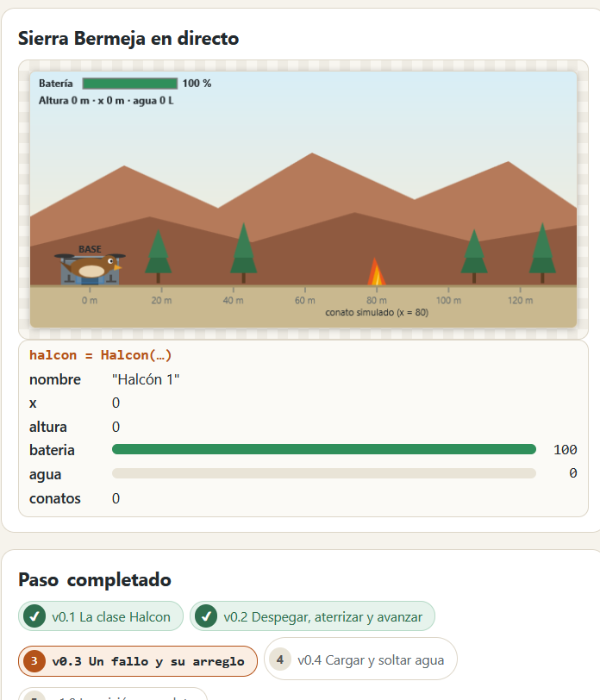Click the 60 m ground marker

tap(305, 300)
